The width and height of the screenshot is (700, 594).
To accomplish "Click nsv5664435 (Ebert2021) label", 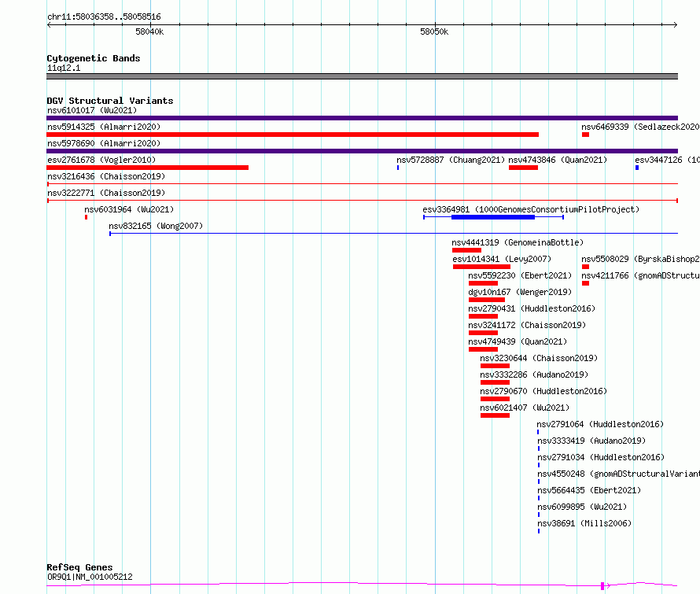I will tap(589, 490).
